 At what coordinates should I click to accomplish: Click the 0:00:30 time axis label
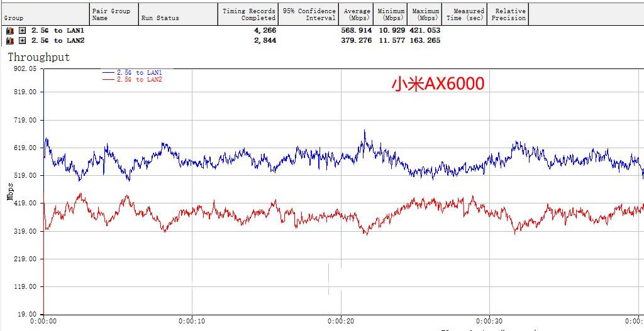[x=489, y=322]
